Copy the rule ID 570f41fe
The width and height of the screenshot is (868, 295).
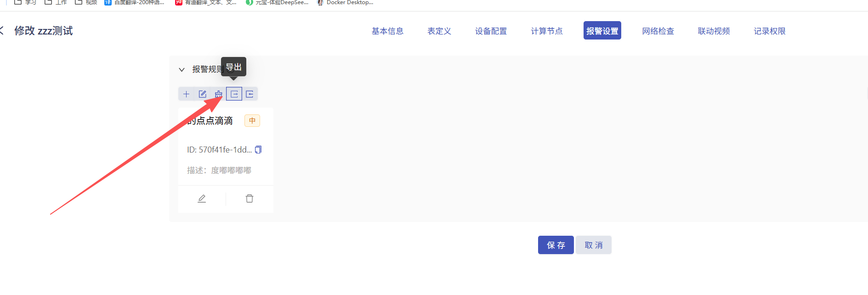(x=258, y=150)
